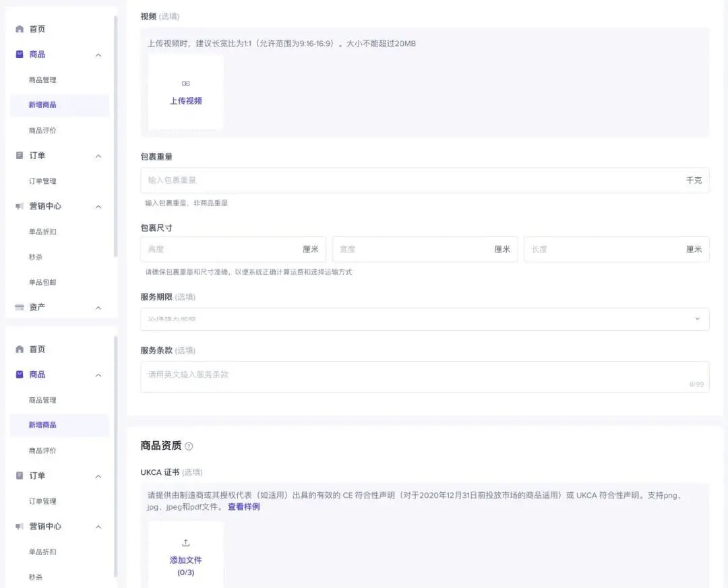Click the 订单 list icon in the upper sidebar
728x588 pixels.
tap(20, 156)
